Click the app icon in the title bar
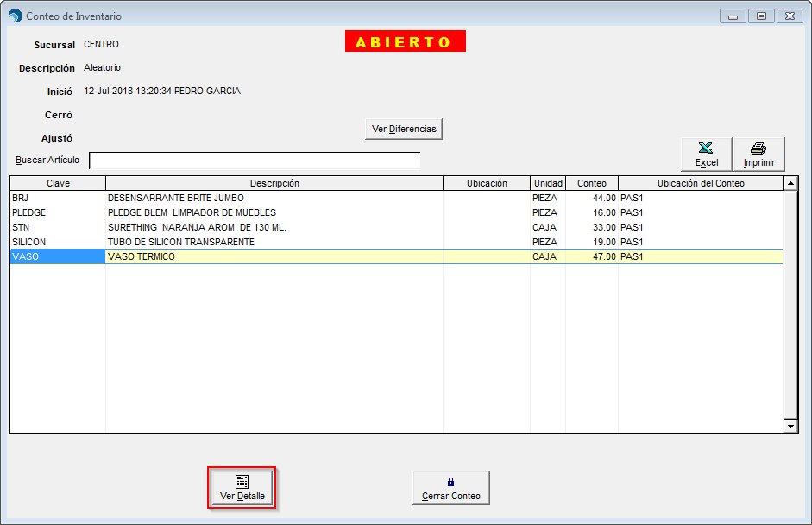The height and width of the screenshot is (525, 812). (15, 16)
